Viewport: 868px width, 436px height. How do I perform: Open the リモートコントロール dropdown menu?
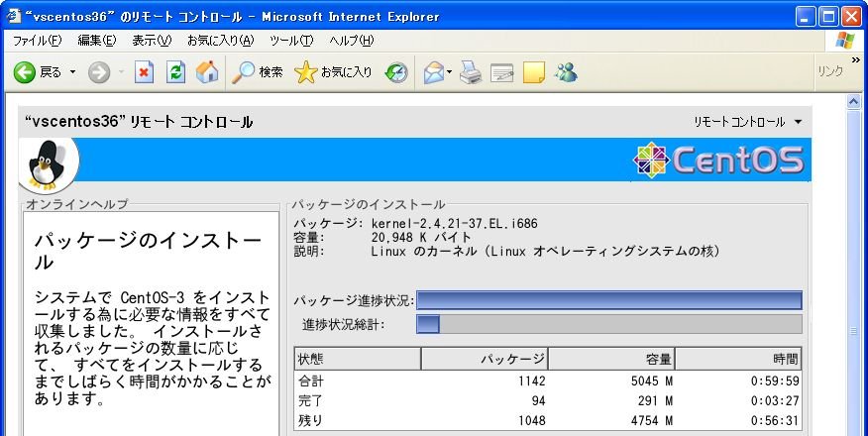[747, 122]
